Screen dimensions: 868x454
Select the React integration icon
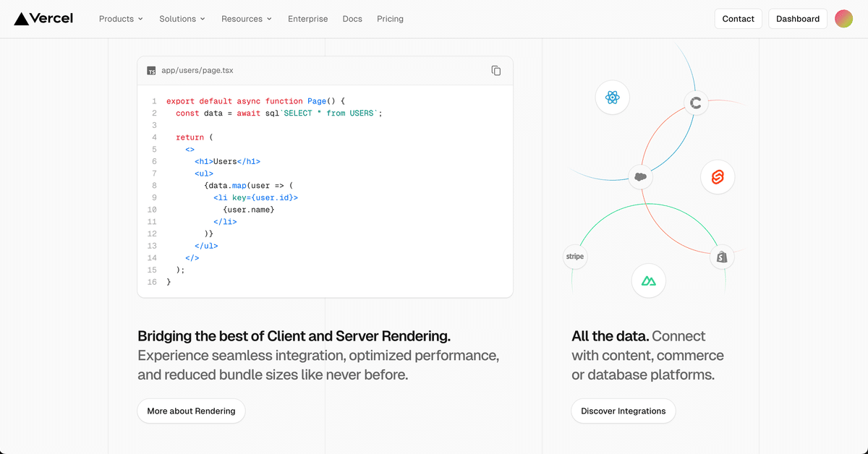click(613, 98)
